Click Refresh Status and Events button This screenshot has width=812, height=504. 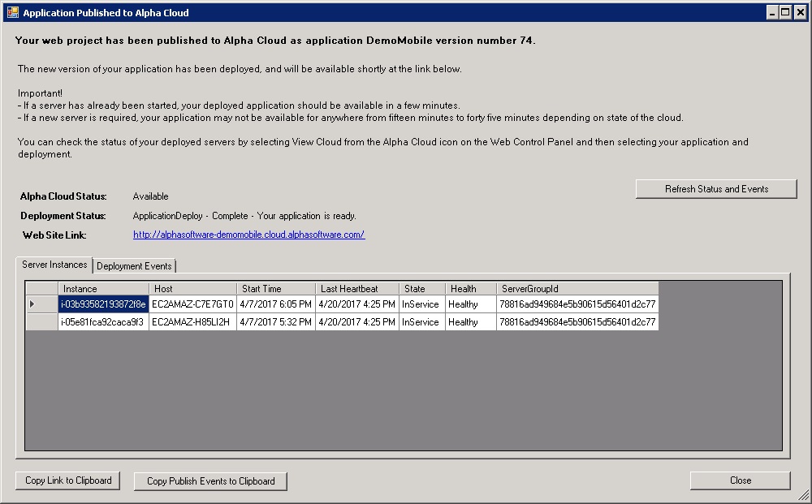click(716, 189)
